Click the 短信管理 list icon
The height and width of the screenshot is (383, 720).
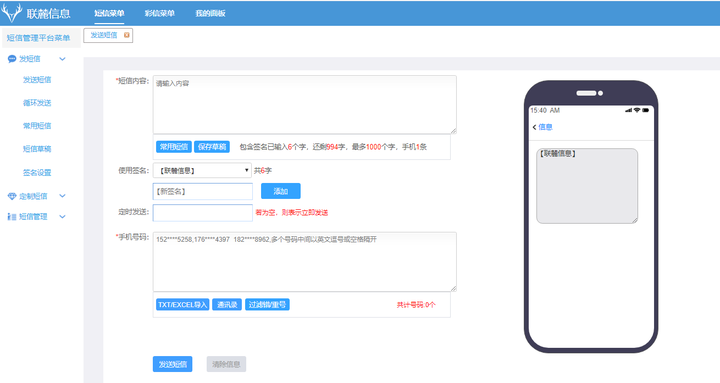[12, 217]
